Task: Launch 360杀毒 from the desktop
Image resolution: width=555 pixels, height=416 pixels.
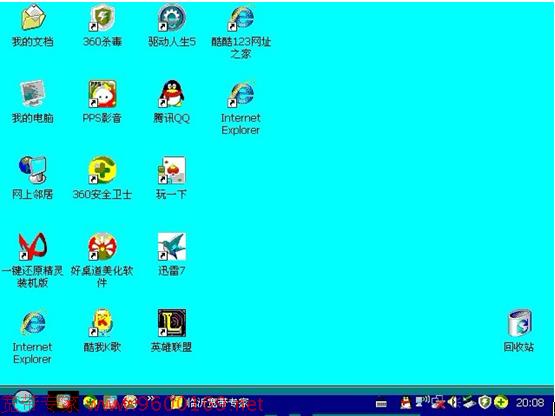Action: click(102, 18)
